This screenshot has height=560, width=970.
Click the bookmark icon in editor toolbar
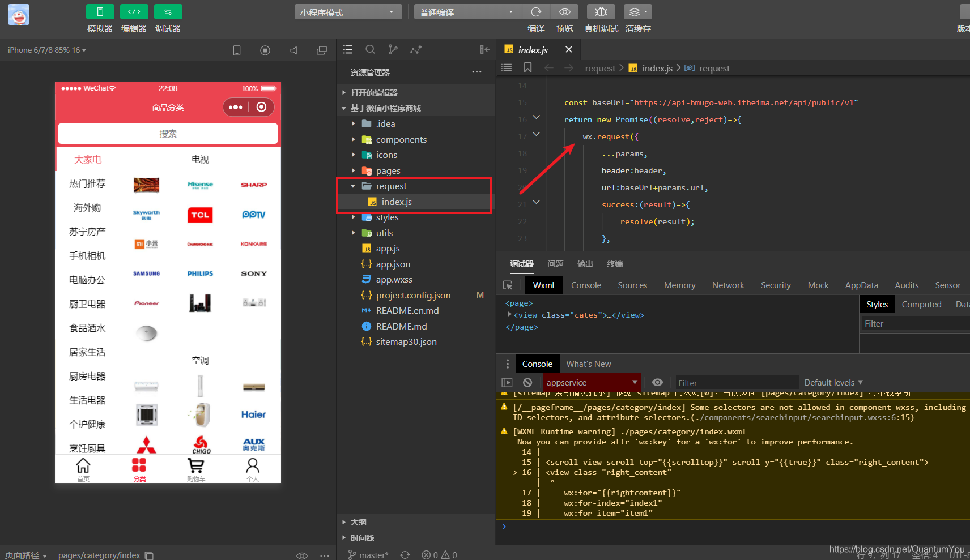(x=527, y=67)
